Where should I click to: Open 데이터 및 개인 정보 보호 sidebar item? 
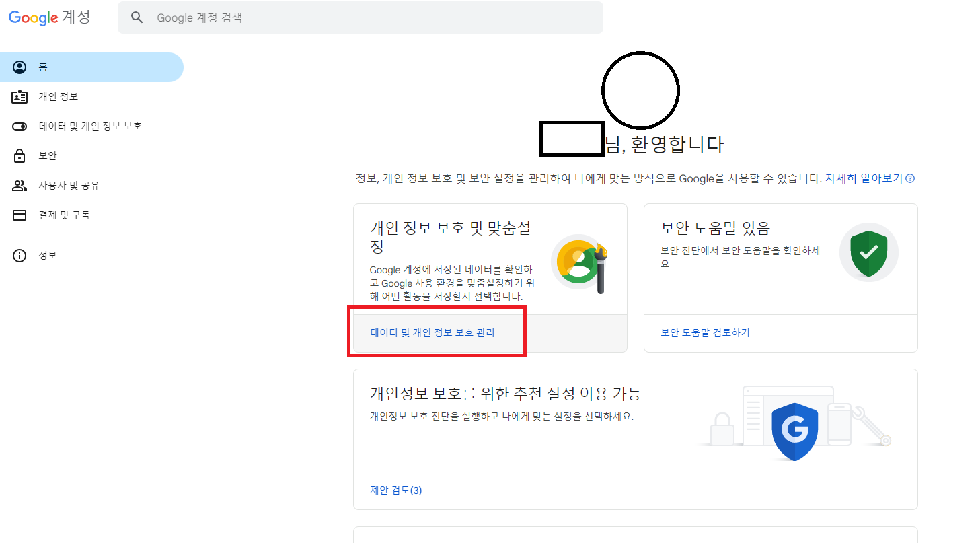pos(91,126)
